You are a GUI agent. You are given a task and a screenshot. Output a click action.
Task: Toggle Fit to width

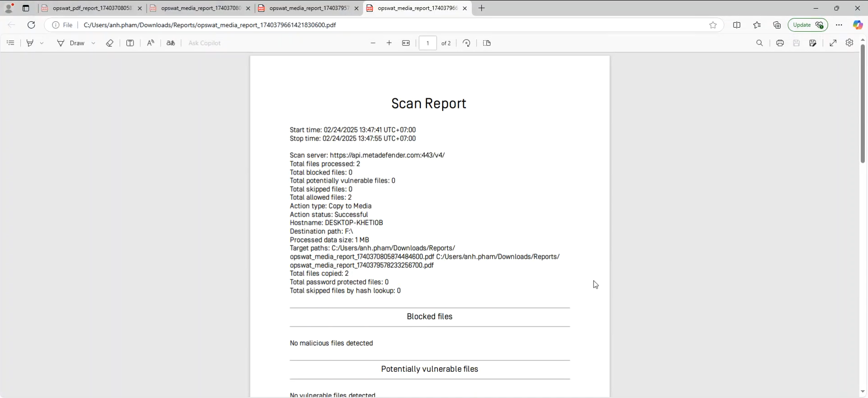pyautogui.click(x=406, y=43)
